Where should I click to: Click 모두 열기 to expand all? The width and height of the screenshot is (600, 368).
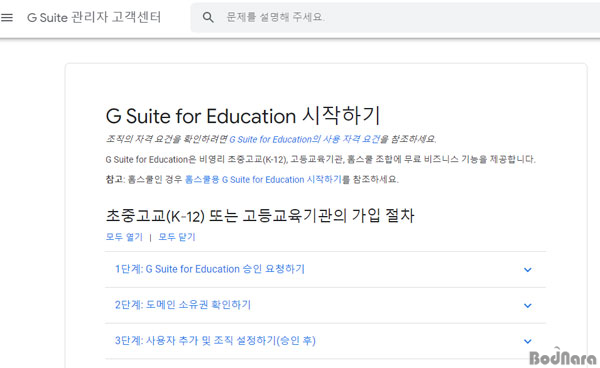tap(124, 237)
